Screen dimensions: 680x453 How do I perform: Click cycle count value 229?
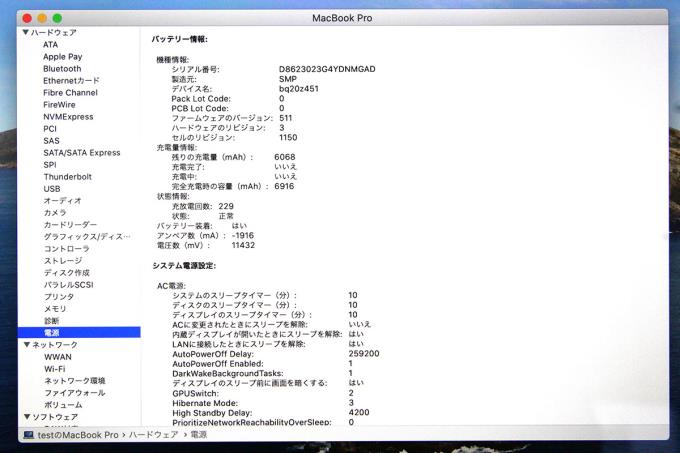226,206
